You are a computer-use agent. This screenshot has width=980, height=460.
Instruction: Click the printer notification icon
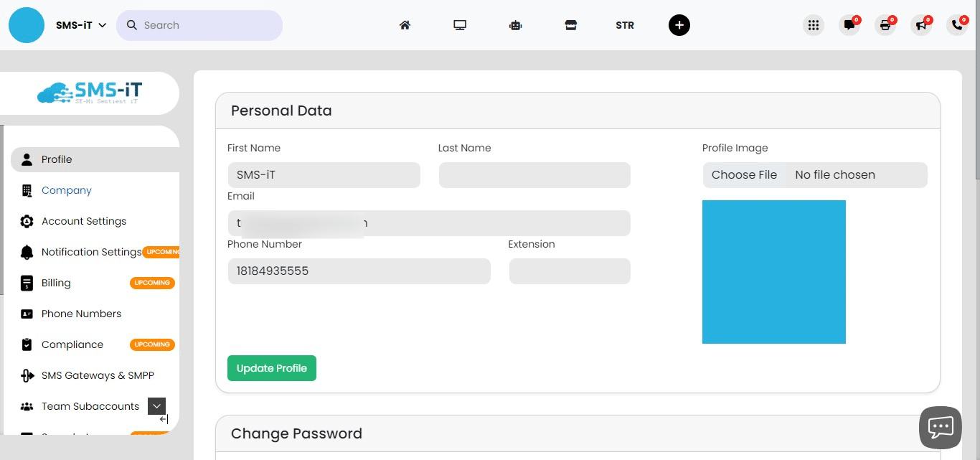coord(885,25)
